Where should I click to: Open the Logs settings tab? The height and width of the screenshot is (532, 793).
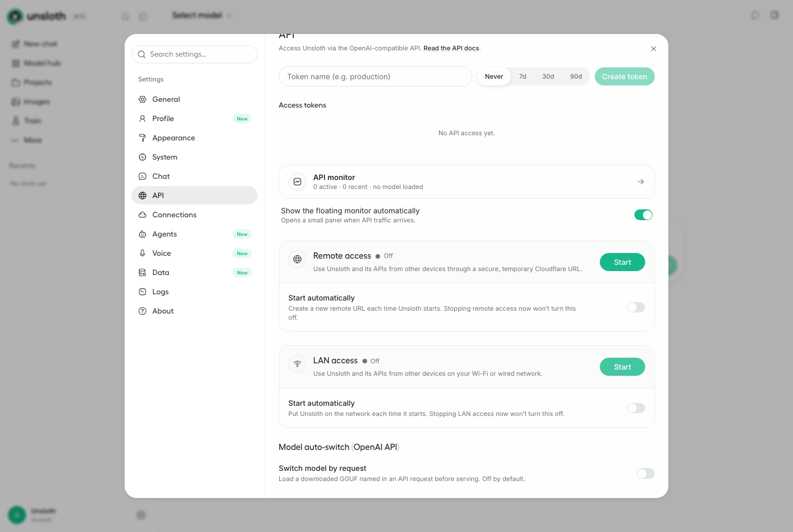pyautogui.click(x=194, y=291)
